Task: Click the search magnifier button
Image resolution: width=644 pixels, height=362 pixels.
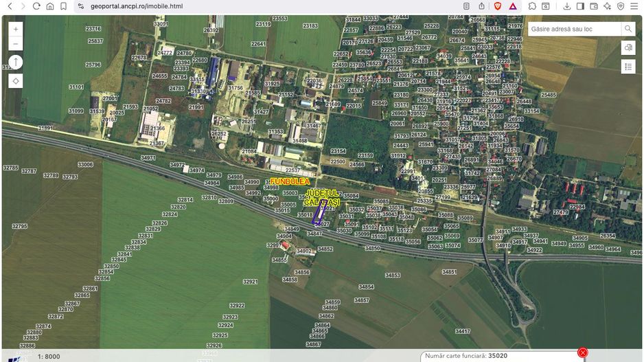Action: point(628,29)
